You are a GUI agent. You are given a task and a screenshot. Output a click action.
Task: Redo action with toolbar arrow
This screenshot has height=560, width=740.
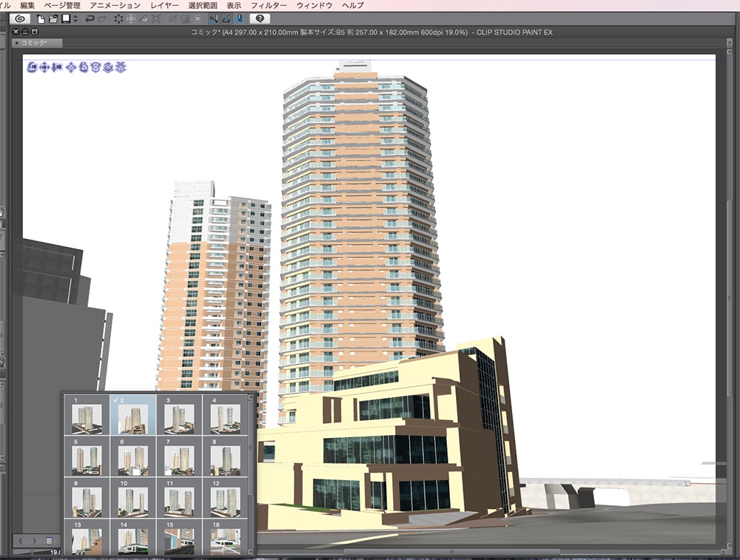point(102,19)
